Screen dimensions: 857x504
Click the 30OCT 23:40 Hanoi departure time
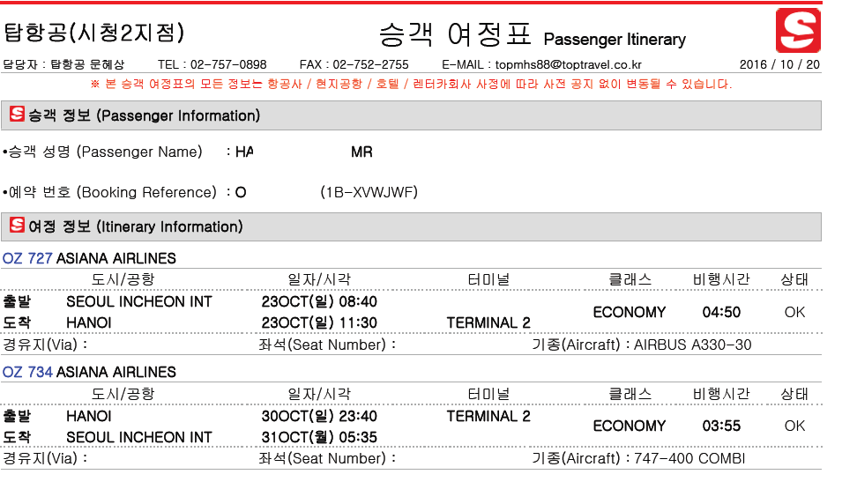pyautogui.click(x=319, y=416)
